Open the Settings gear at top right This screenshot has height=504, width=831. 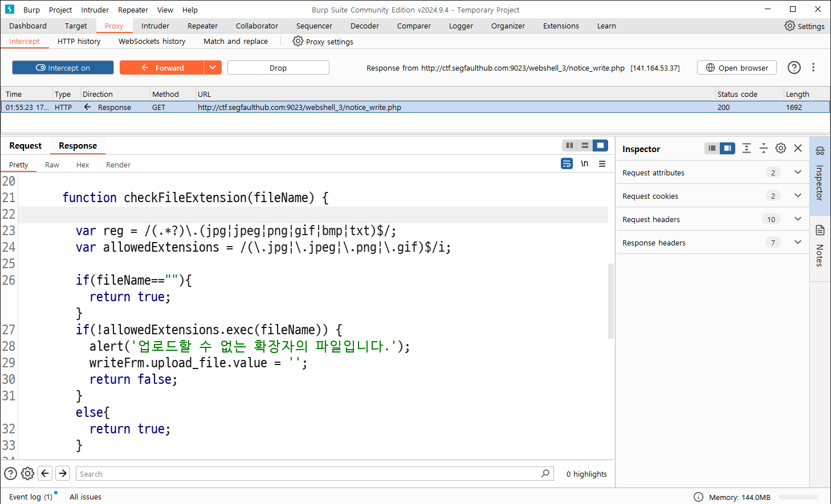tap(804, 26)
